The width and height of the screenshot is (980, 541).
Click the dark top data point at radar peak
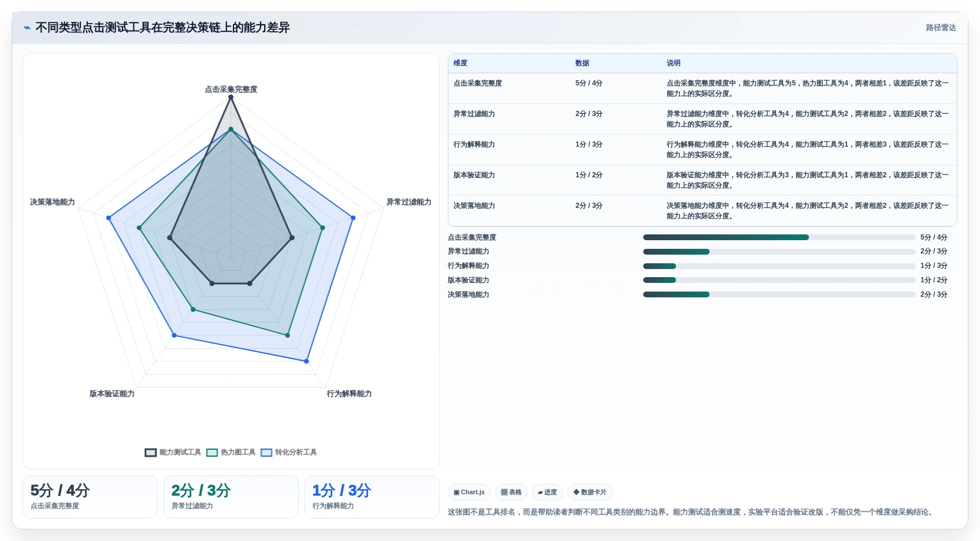(231, 97)
